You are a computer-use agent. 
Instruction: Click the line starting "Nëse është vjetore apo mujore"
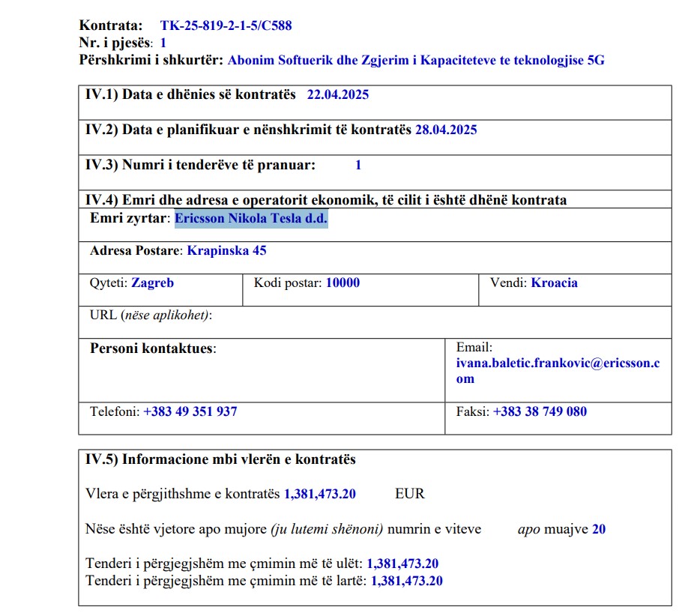coord(346,529)
